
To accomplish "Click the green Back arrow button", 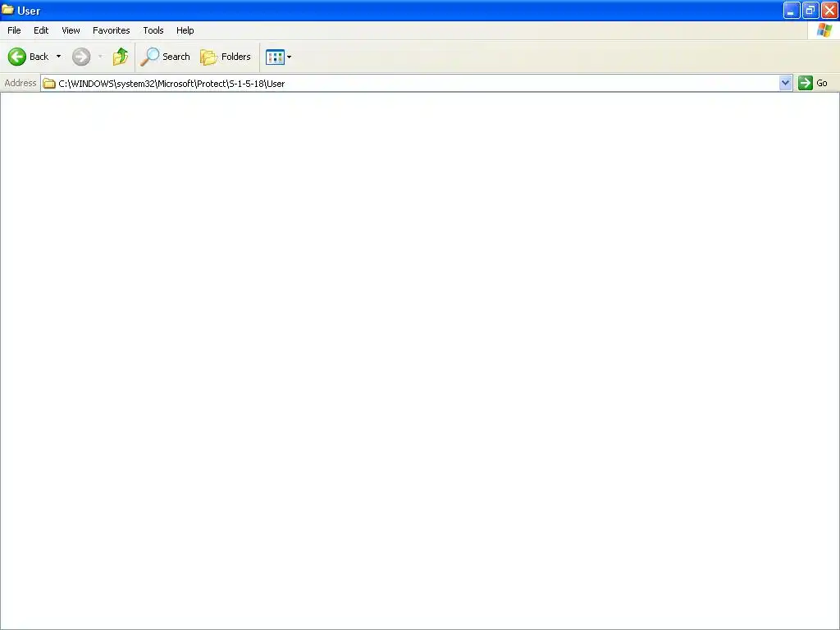I will click(x=17, y=57).
